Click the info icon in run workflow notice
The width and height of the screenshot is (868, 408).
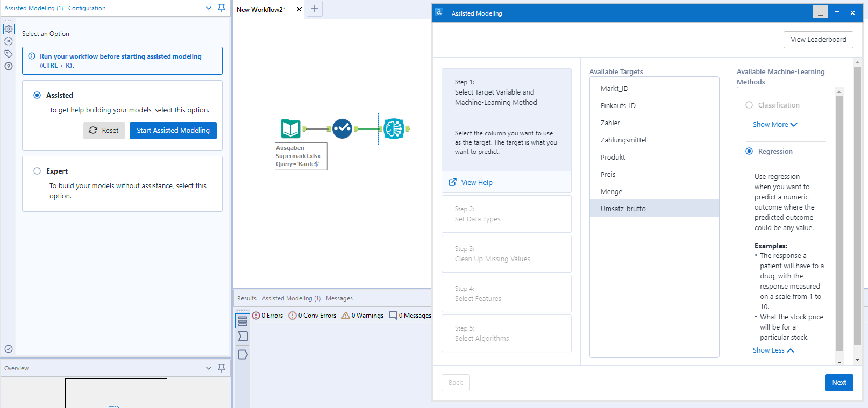pyautogui.click(x=32, y=56)
